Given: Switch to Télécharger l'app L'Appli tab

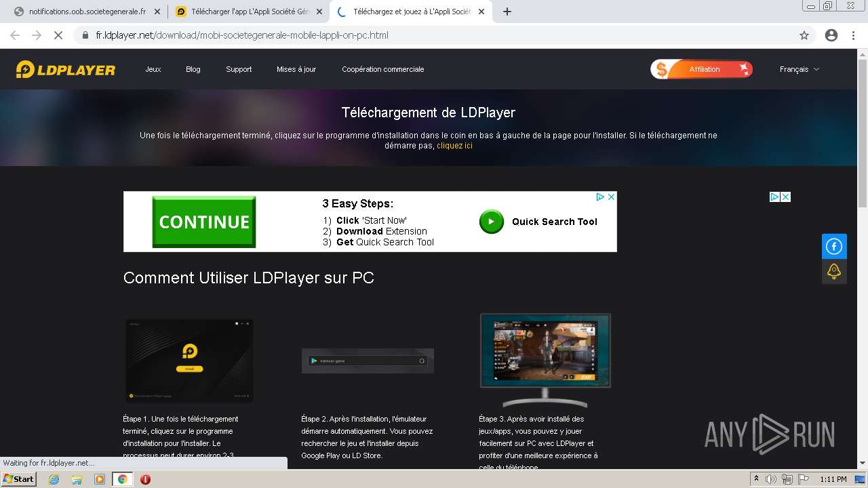Looking at the screenshot, I should [x=250, y=12].
